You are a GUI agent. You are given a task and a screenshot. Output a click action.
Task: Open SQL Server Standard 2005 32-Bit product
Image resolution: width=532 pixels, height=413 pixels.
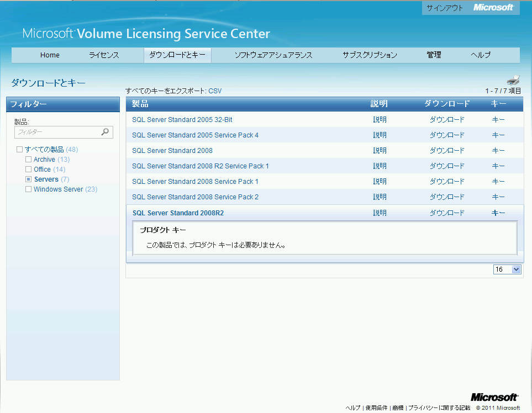coord(182,120)
